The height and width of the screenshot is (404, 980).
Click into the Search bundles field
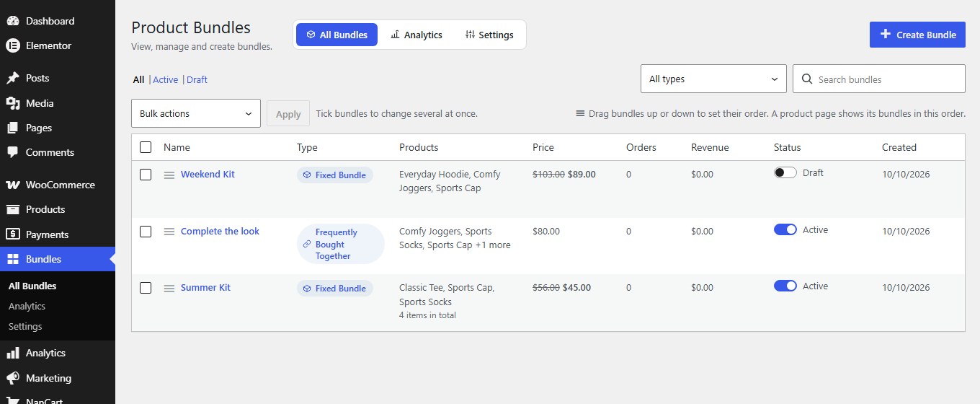pos(879,79)
